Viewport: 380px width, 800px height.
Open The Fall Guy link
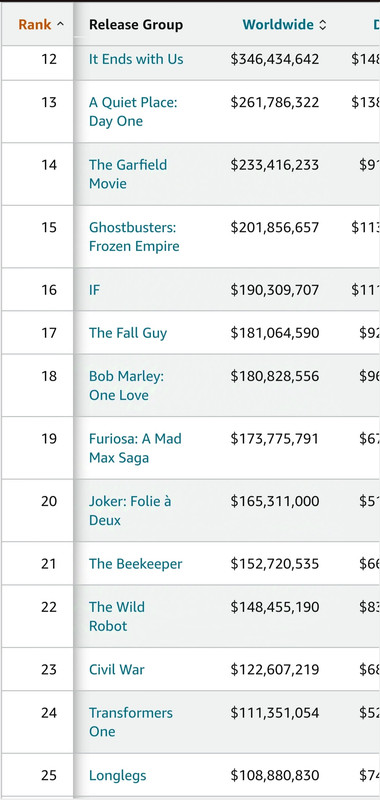[128, 333]
